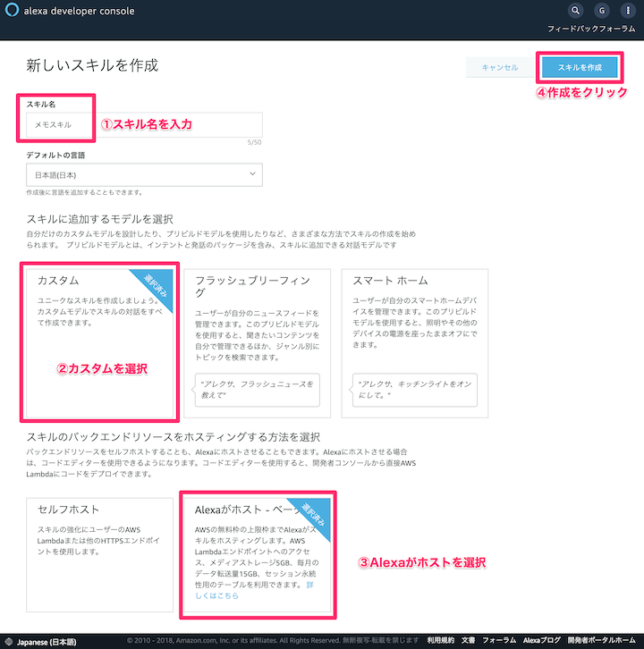Focus the スキル名 input field
644x649 pixels.
tap(144, 124)
